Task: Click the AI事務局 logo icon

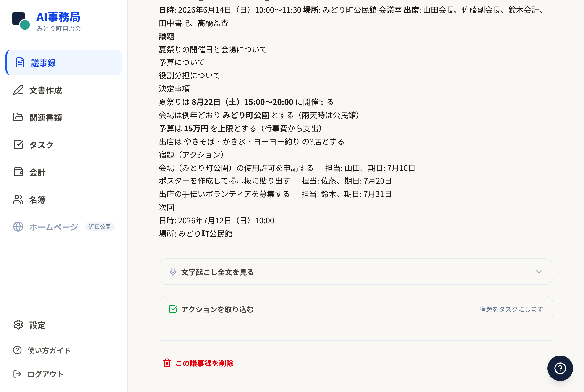Action: tap(21, 21)
